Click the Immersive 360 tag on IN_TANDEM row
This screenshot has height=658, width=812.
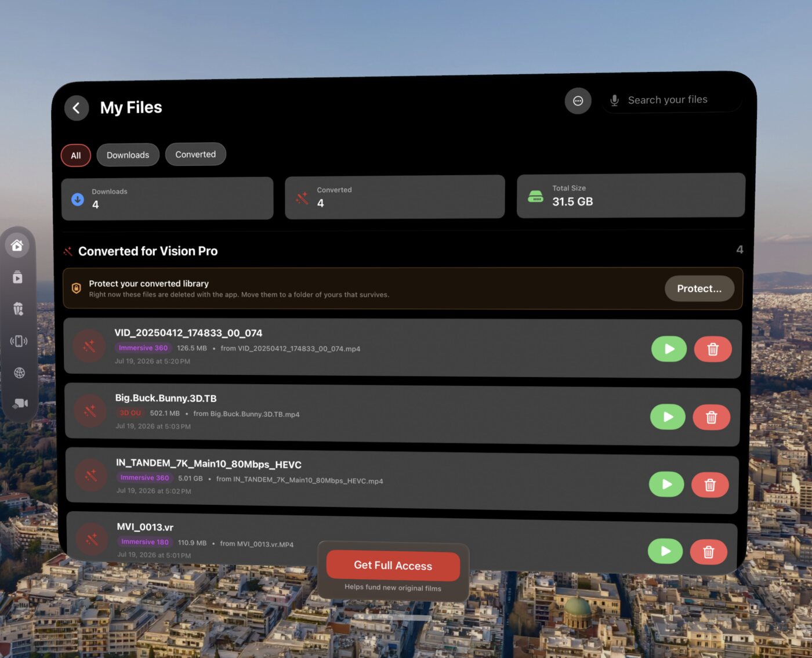click(x=145, y=478)
